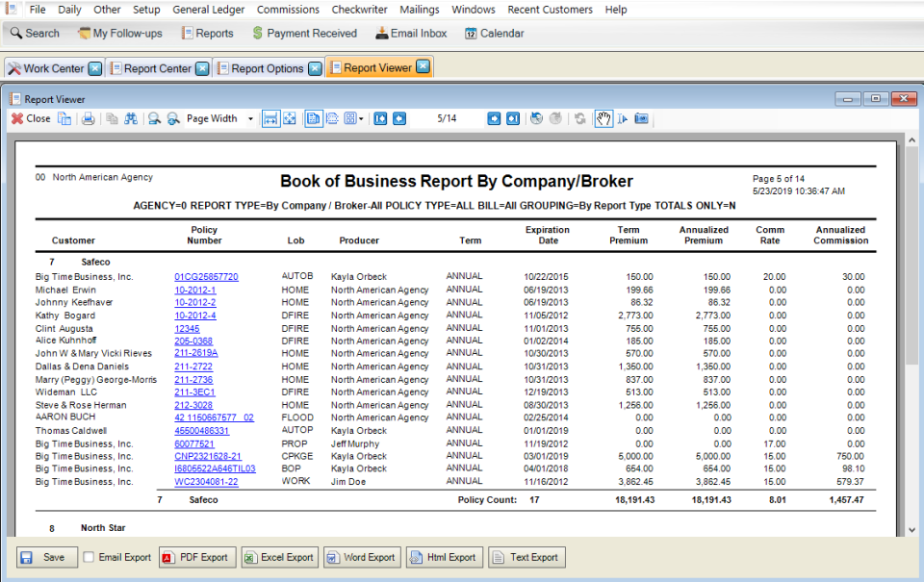Open the multiple pages view dropdown
This screenshot has height=582, width=924.
(361, 118)
